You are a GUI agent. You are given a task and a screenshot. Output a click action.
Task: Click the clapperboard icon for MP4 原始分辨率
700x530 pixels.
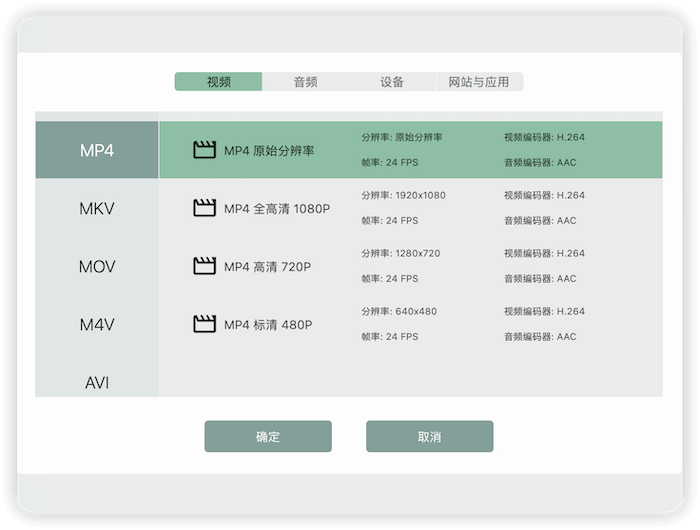204,150
